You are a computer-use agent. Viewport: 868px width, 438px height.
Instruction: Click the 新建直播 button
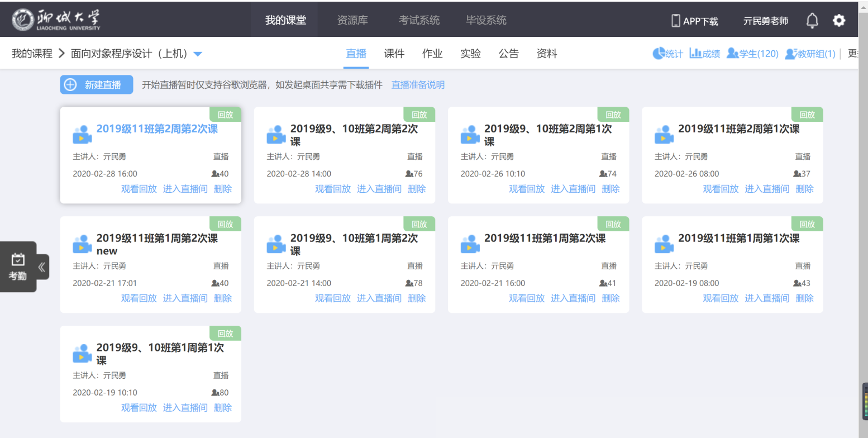coord(97,85)
